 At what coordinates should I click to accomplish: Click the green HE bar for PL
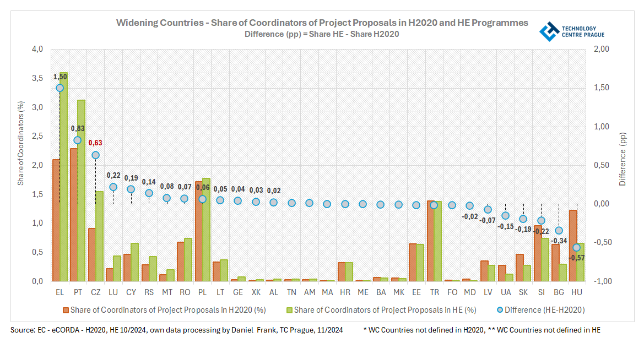(x=206, y=230)
